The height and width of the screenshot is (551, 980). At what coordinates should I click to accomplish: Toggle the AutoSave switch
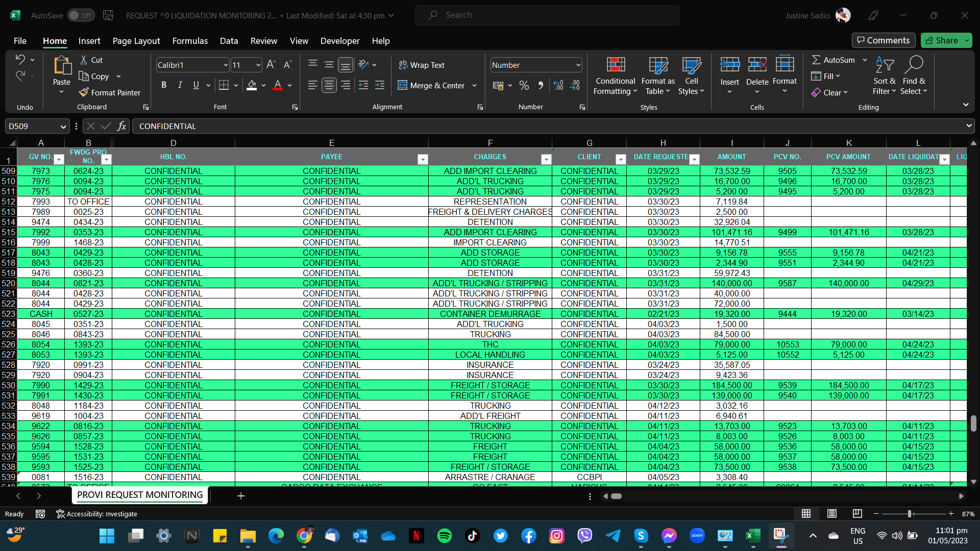tap(81, 15)
